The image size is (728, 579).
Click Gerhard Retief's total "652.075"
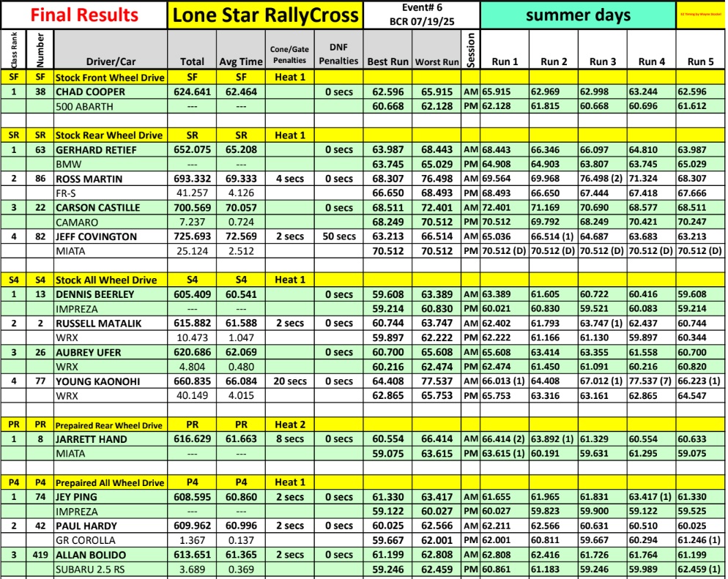(x=192, y=149)
